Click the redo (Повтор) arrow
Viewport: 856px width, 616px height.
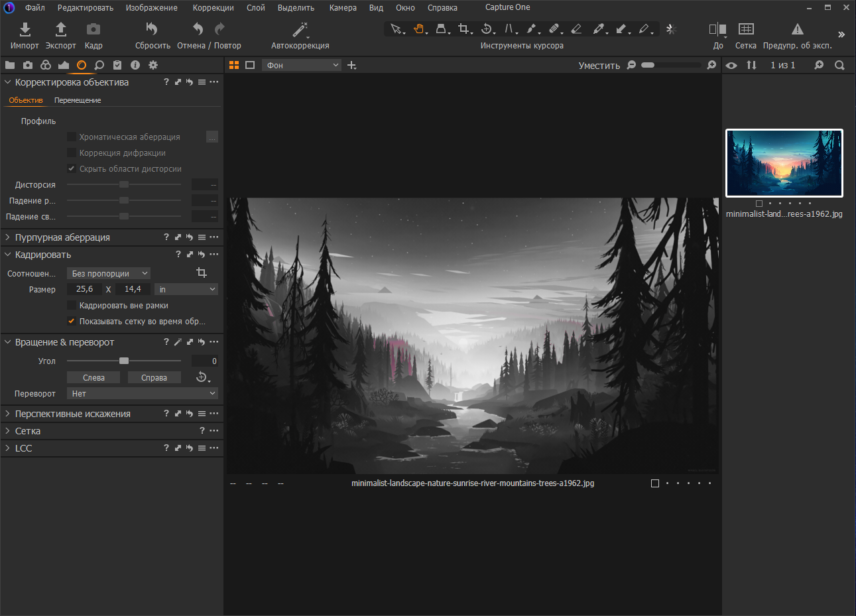point(220,29)
